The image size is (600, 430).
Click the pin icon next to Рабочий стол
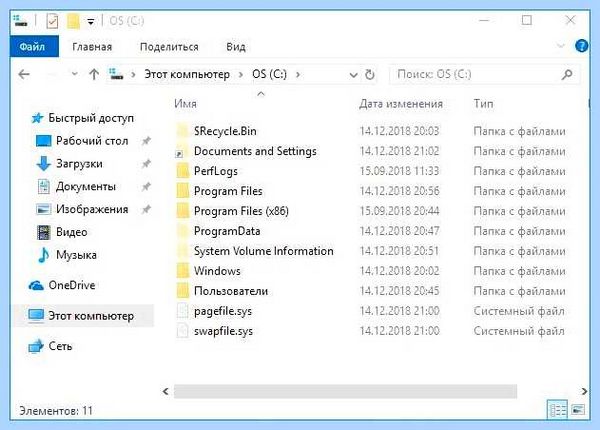point(146,141)
